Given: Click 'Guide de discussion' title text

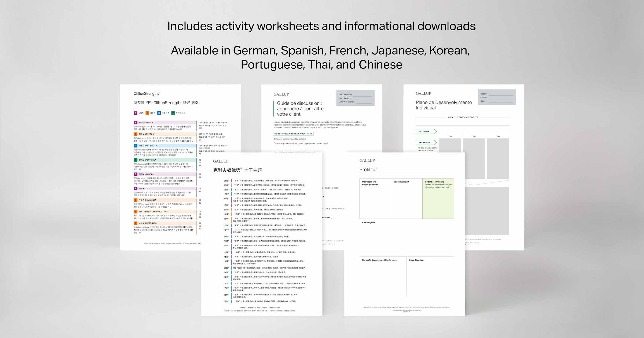Looking at the screenshot, I should pyautogui.click(x=300, y=109).
